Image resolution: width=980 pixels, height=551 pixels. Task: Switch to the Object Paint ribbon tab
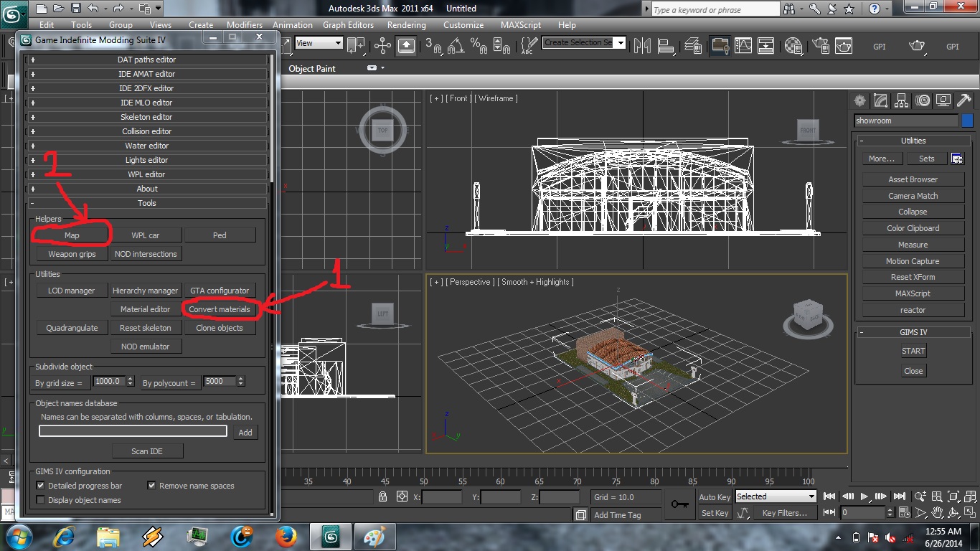[312, 68]
